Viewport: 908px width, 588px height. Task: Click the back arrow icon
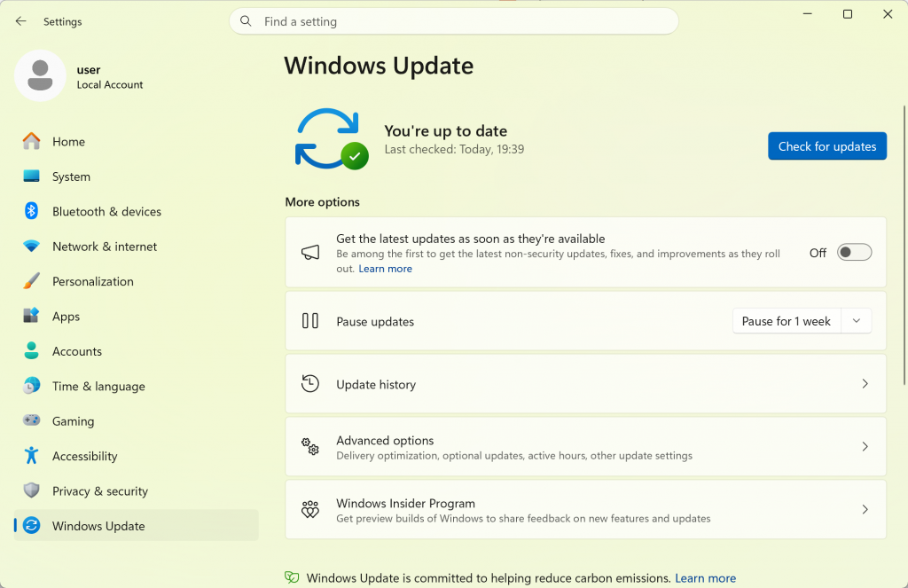pyautogui.click(x=21, y=21)
